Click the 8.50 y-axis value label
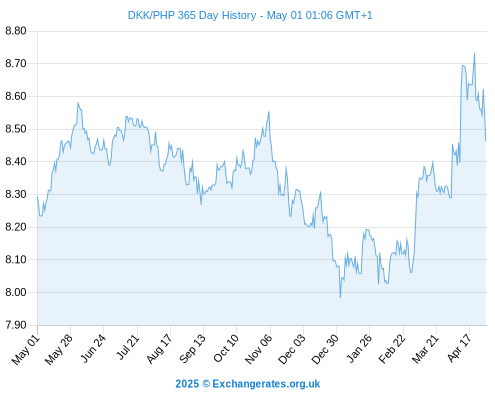 pyautogui.click(x=16, y=129)
